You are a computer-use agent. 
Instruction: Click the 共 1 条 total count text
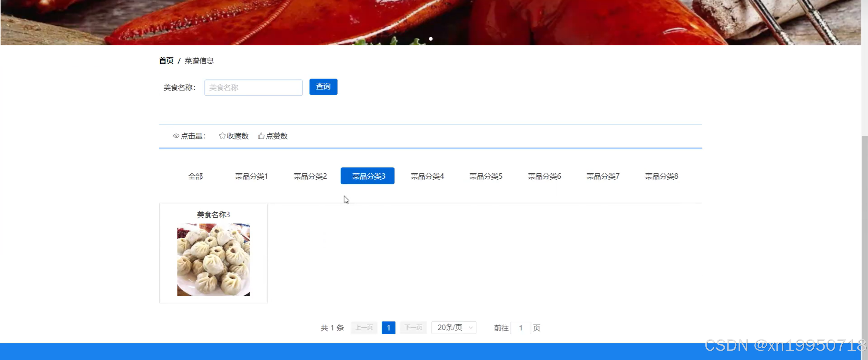point(332,328)
